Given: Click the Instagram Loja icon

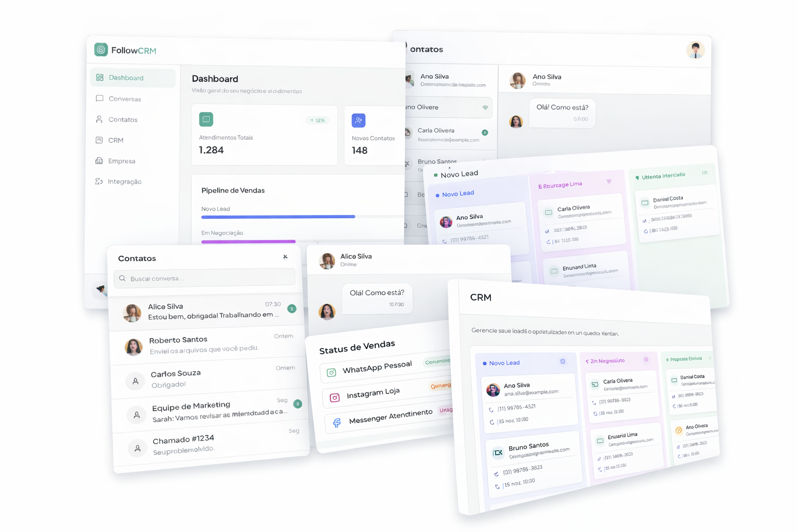Looking at the screenshot, I should [x=335, y=397].
